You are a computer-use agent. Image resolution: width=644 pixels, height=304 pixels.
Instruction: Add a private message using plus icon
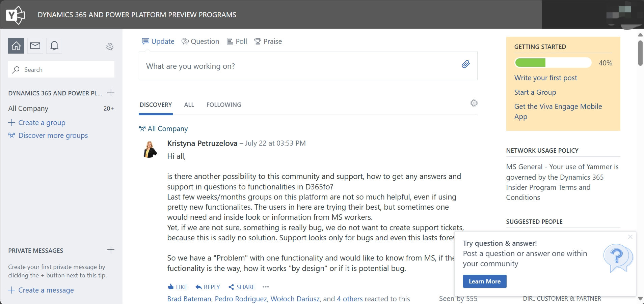[111, 250]
